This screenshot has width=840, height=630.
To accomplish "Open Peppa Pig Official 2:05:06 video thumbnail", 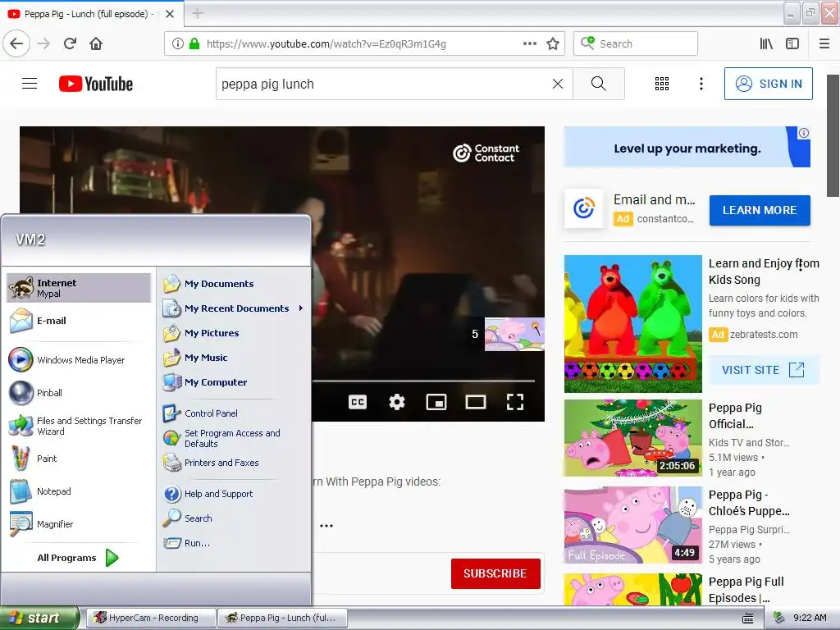I will coord(632,438).
